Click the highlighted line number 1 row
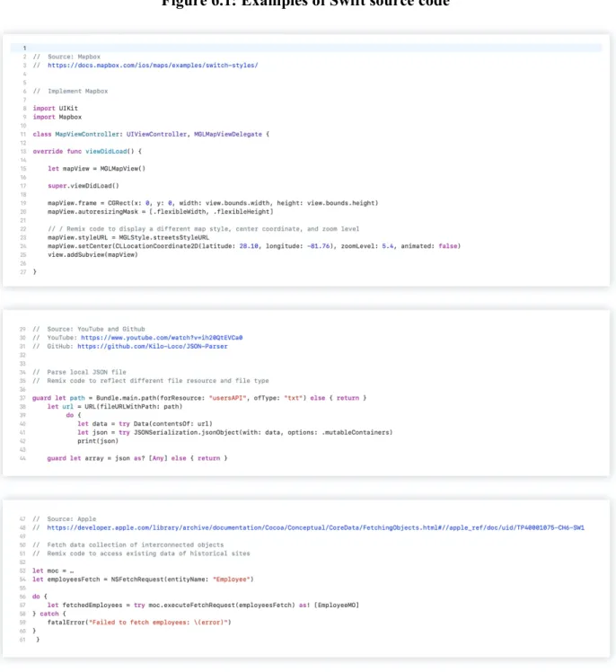The height and width of the screenshot is (672, 616). pos(306,48)
